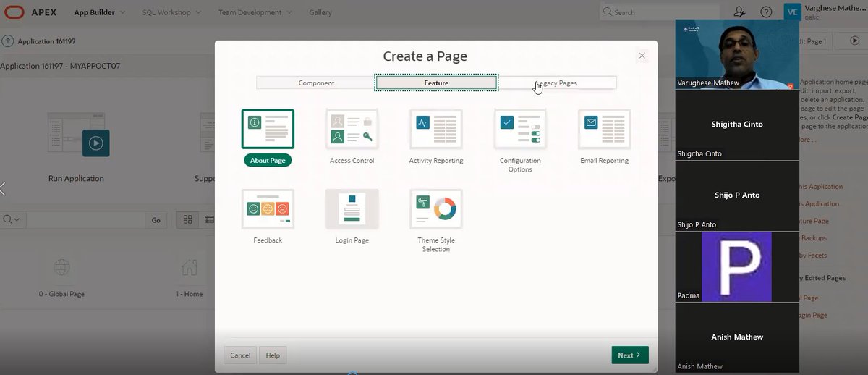Select Padma participant tile
Viewport: 868px width, 375px height.
[737, 266]
